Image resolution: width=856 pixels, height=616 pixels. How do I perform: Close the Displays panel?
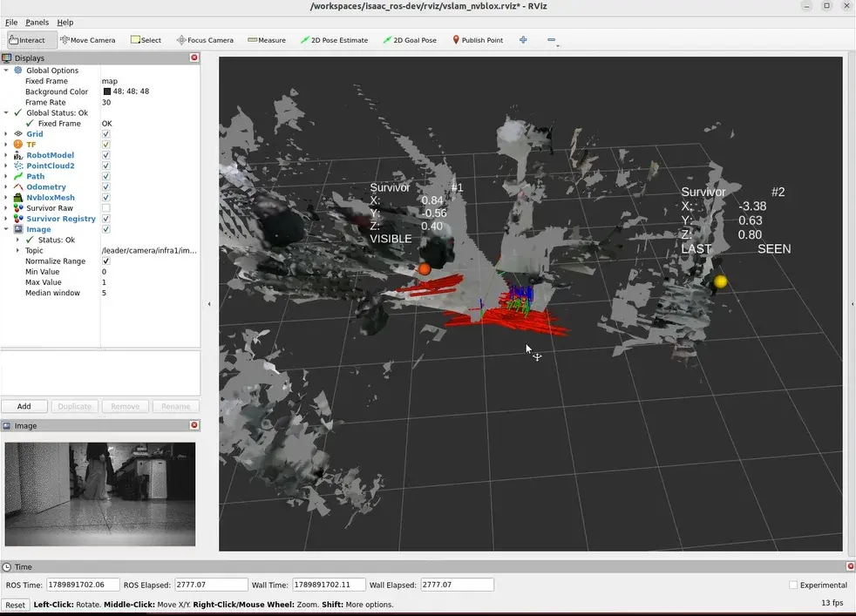(194, 58)
